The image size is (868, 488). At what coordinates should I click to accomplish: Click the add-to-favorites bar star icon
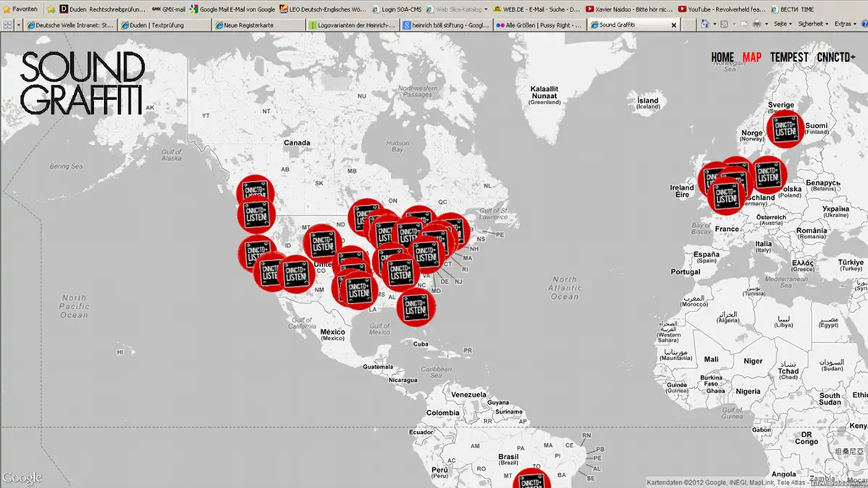[51, 9]
